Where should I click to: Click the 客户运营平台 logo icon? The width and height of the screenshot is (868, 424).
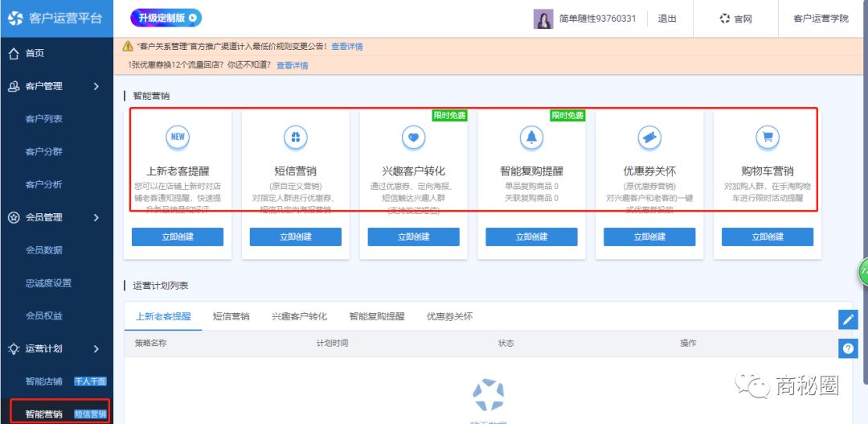15,19
